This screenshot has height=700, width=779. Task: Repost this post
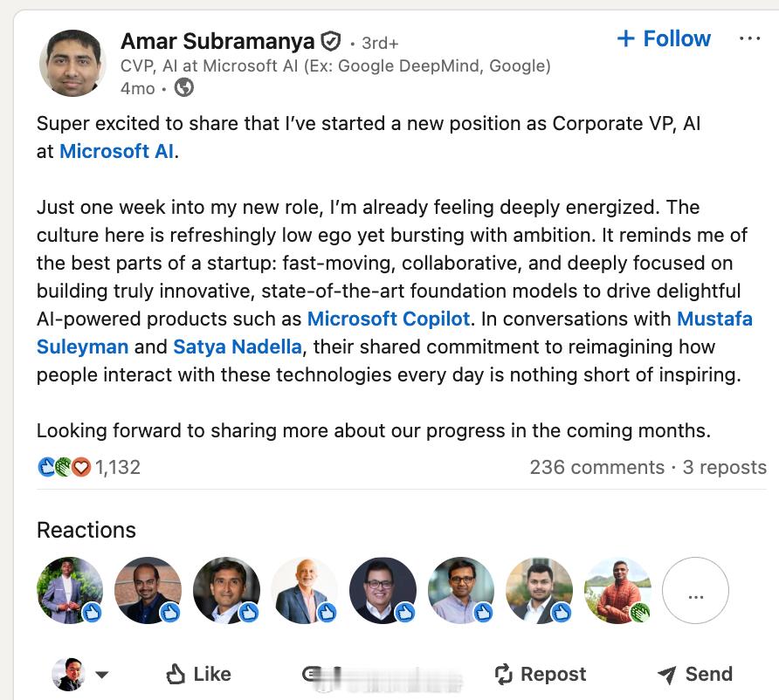pos(540,674)
